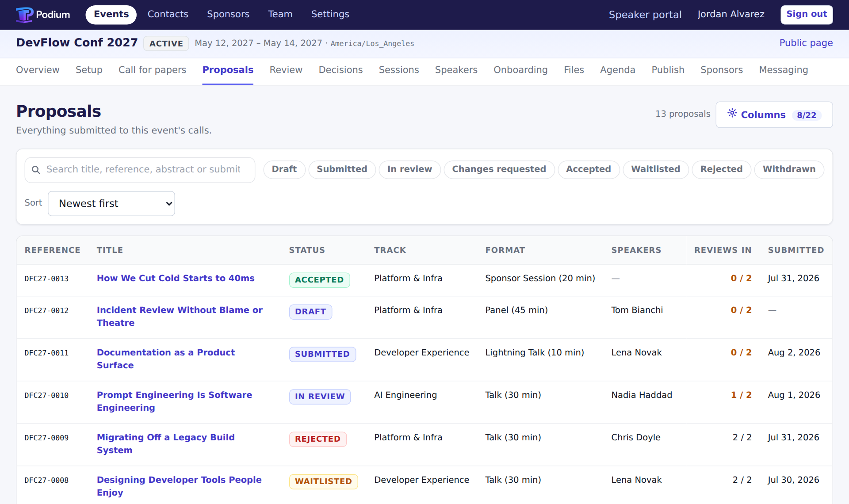849x504 pixels.
Task: Click the Sponsor Session (20 min) format cell
Action: click(x=540, y=279)
